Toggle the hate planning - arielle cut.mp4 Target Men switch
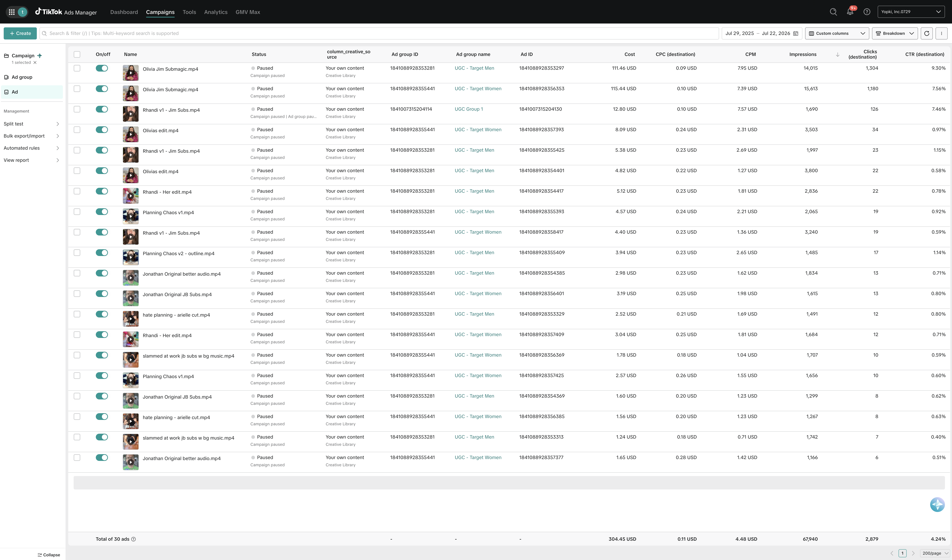This screenshot has height=560, width=952. click(x=102, y=314)
